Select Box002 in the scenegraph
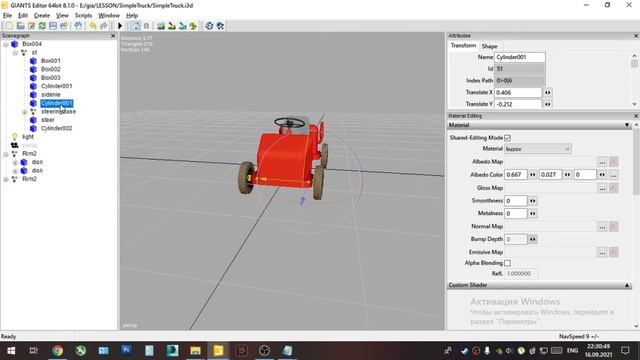Image resolution: width=640 pixels, height=360 pixels. [x=51, y=69]
